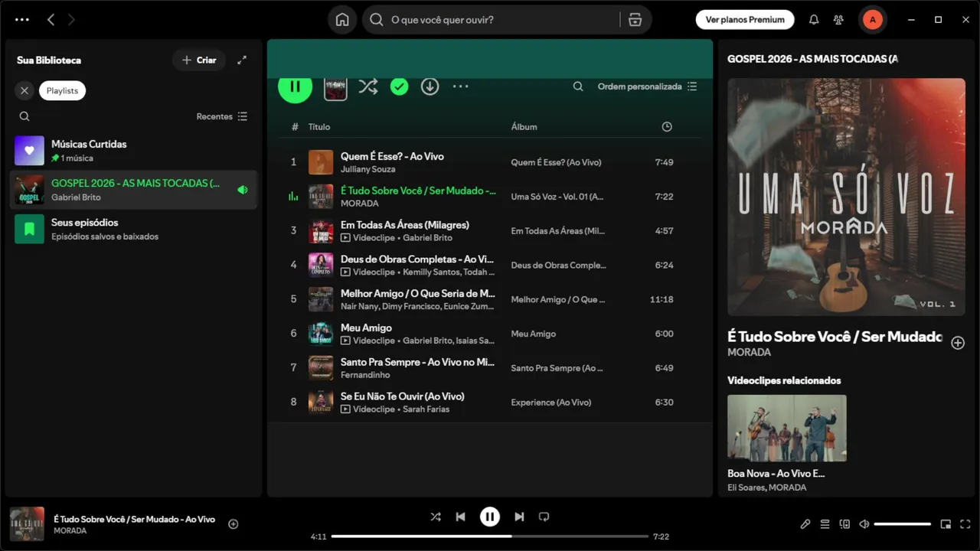Download the playlist with arrow icon
Image resolution: width=980 pixels, height=551 pixels.
430,86
